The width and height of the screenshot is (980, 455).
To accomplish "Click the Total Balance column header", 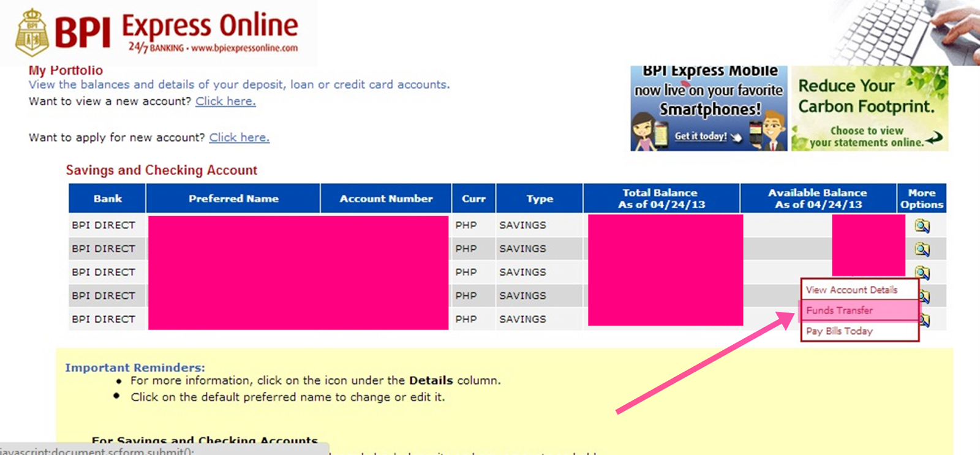I will click(661, 198).
